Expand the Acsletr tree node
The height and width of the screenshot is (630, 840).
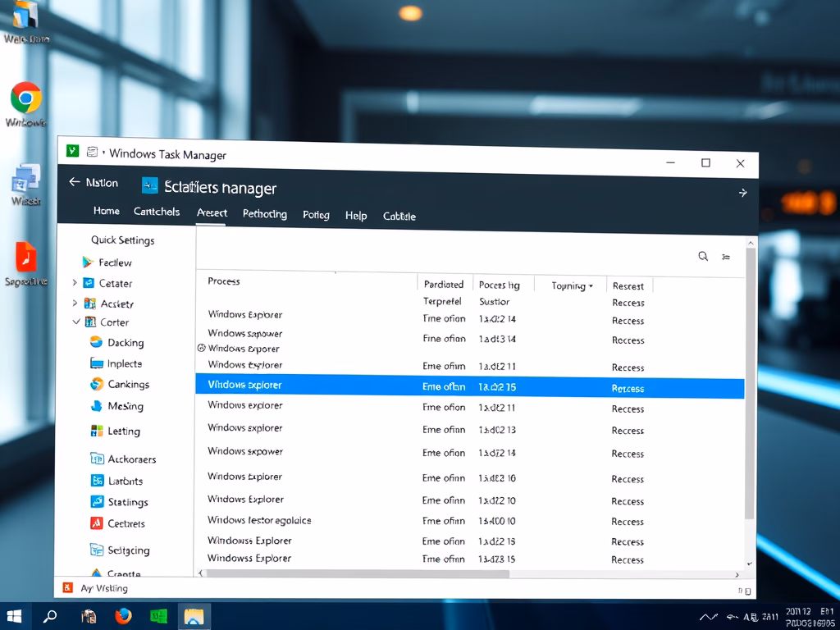[75, 304]
